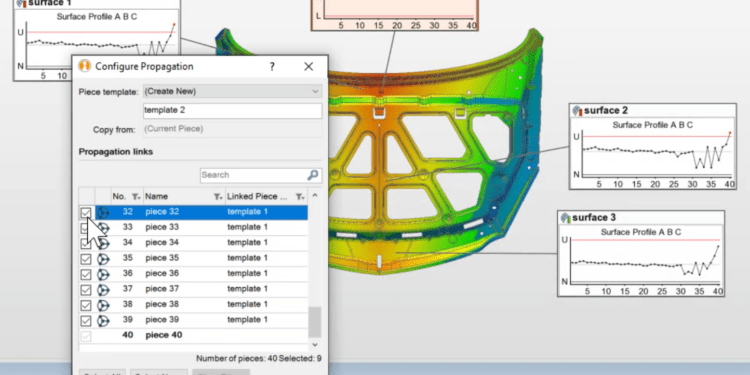Click into the Search field
750x375 pixels.
[x=254, y=175]
